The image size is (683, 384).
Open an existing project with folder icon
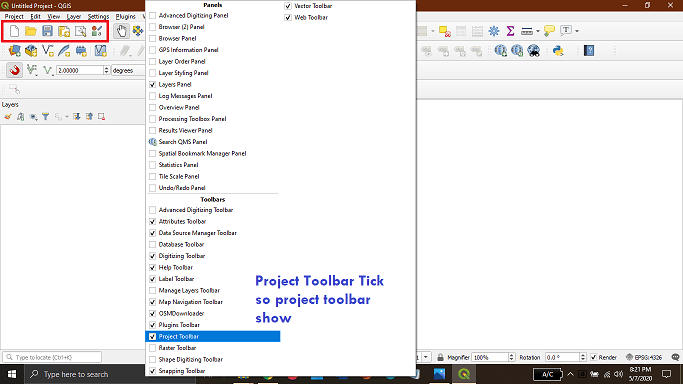click(30, 31)
